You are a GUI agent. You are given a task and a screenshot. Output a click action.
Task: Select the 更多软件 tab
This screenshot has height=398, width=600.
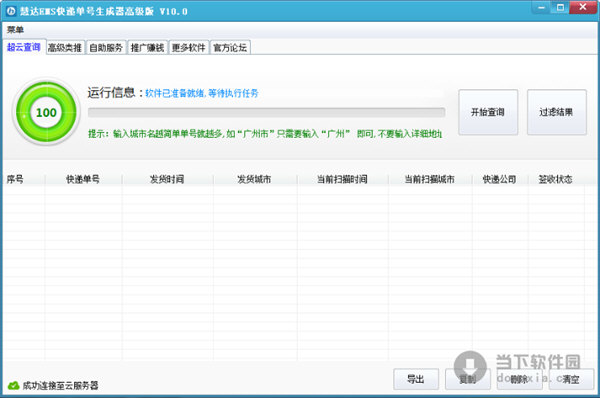point(189,48)
